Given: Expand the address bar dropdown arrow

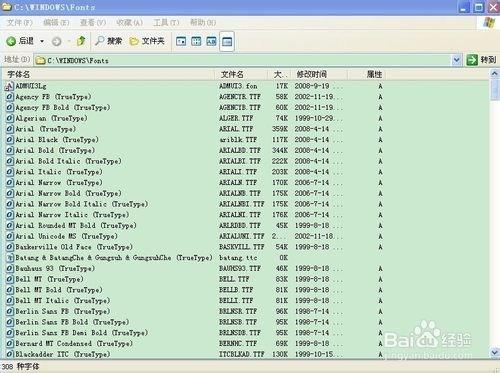Looking at the screenshot, I should click(456, 60).
